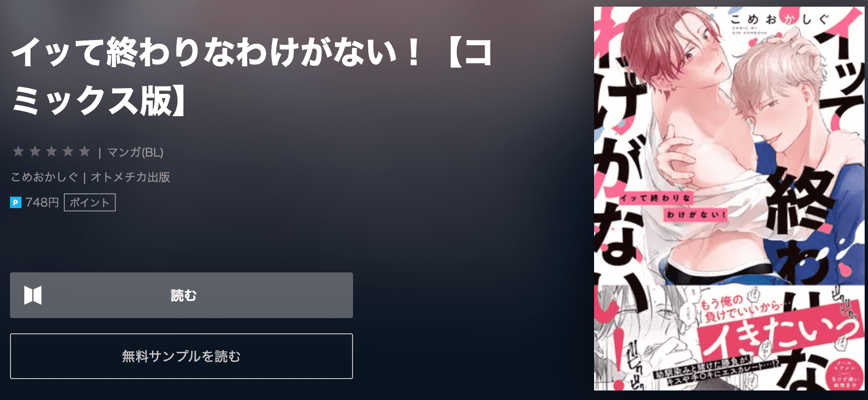
Task: Select the first rating star
Action: click(18, 151)
